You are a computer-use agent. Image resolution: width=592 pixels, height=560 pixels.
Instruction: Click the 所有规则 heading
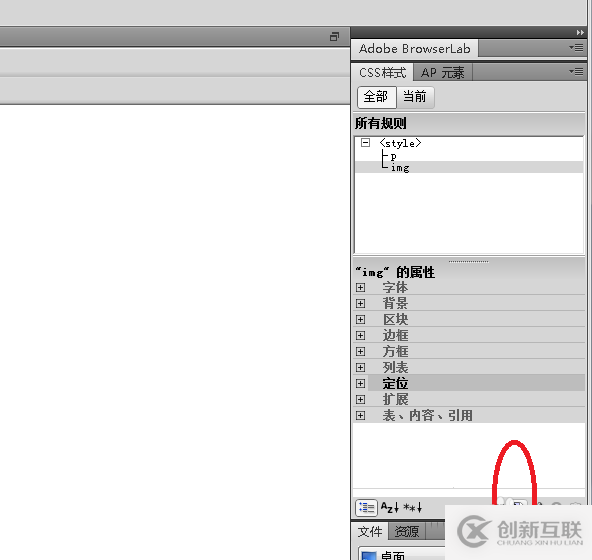pos(381,123)
